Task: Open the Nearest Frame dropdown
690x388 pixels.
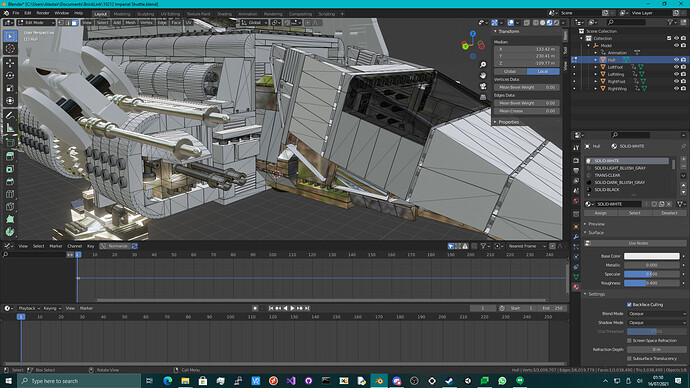Action: [x=526, y=246]
